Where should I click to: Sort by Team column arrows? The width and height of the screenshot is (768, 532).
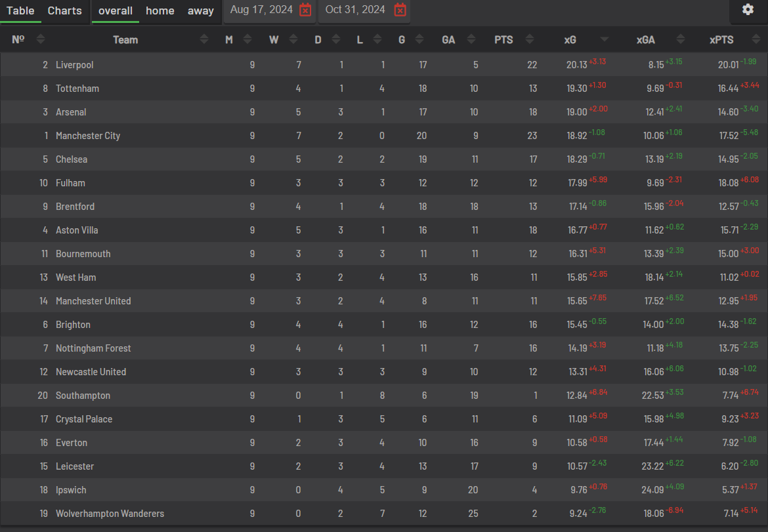(204, 39)
